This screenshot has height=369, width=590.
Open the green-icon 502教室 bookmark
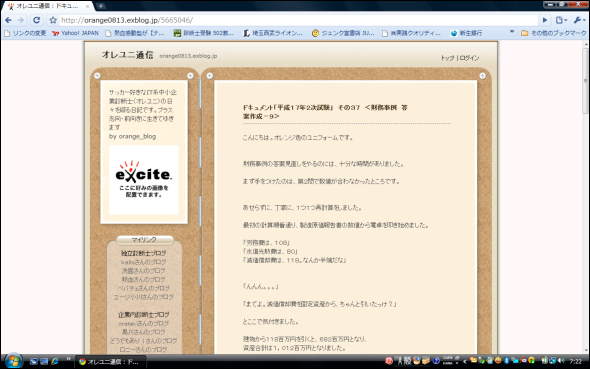click(204, 33)
